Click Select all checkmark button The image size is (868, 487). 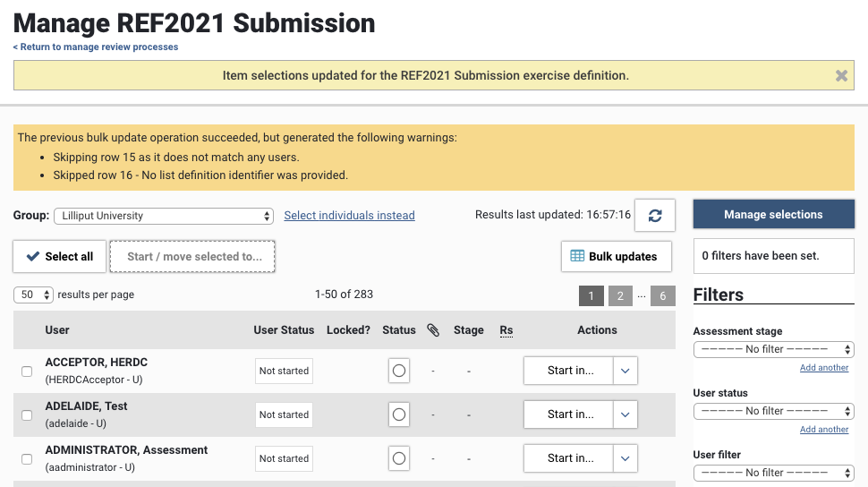tap(59, 256)
